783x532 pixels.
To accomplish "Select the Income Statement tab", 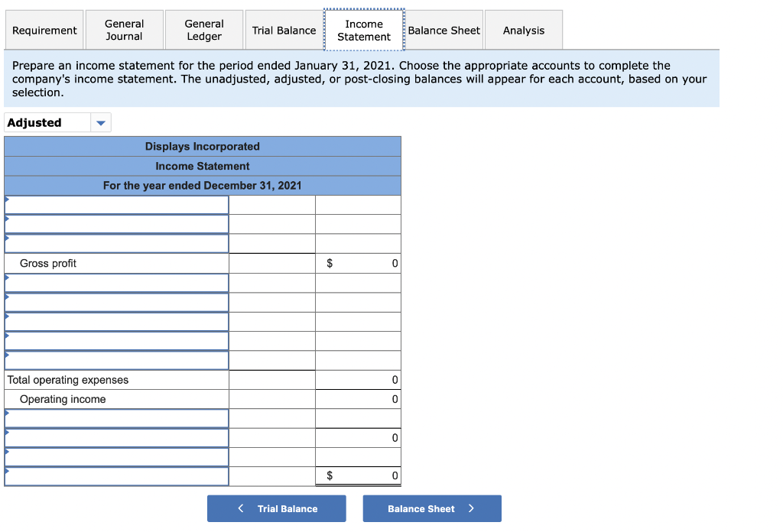I will pos(364,30).
